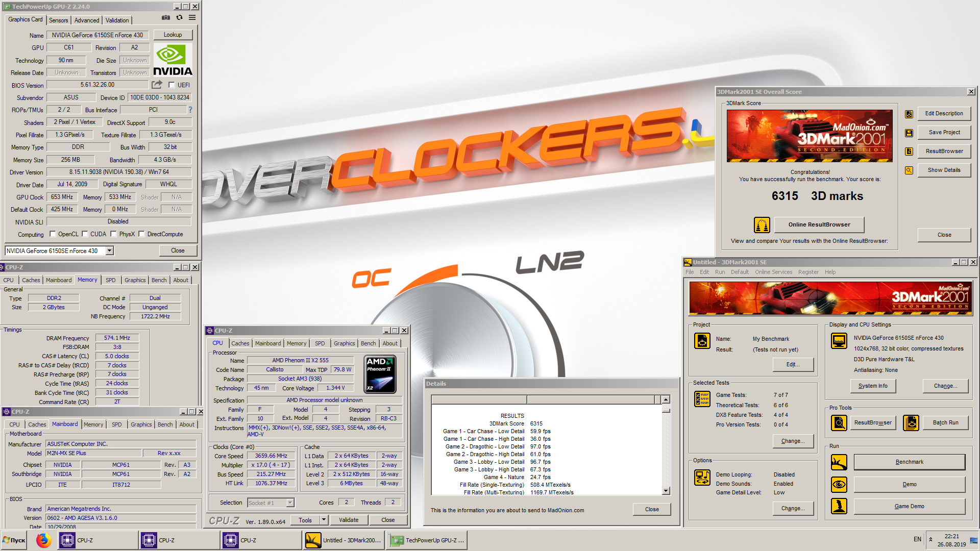The height and width of the screenshot is (551, 980).
Task: Toggle the DirectCompute checkbox
Action: click(142, 234)
